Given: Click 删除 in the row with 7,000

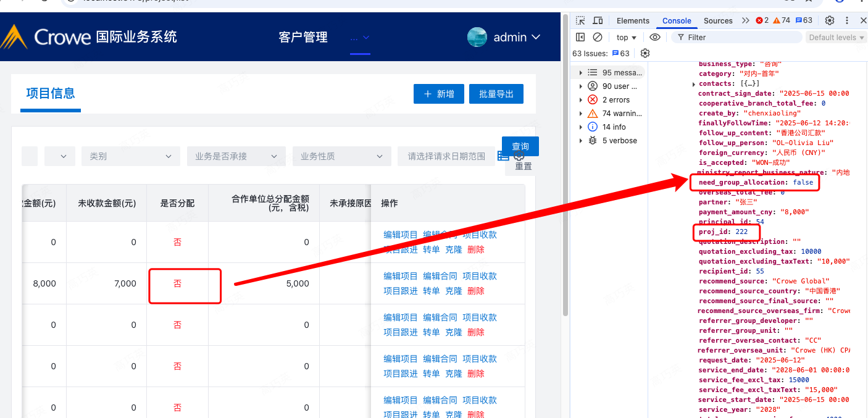Looking at the screenshot, I should [476, 291].
